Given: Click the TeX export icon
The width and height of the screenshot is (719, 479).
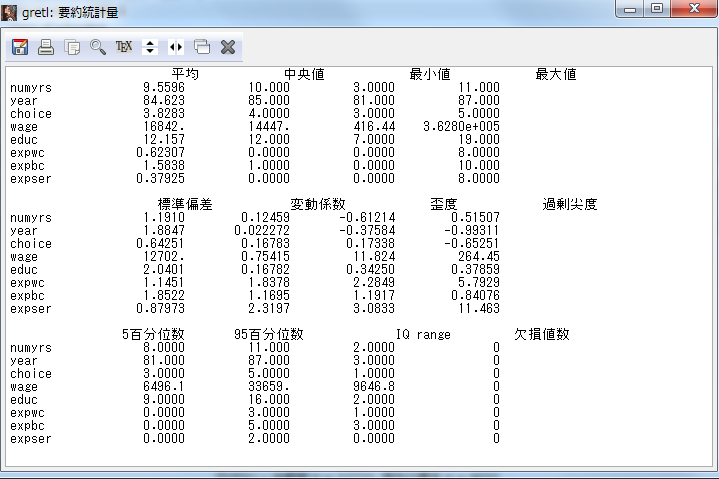Looking at the screenshot, I should (124, 47).
